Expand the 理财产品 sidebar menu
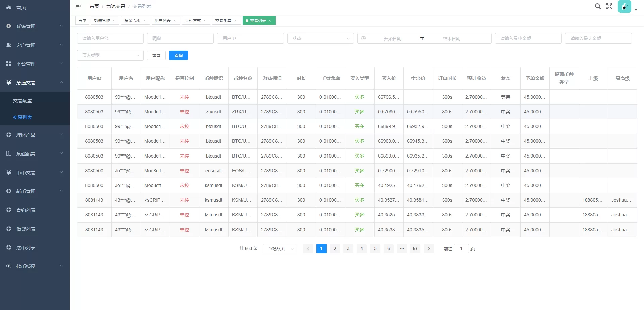This screenshot has width=644, height=310. coord(35,135)
